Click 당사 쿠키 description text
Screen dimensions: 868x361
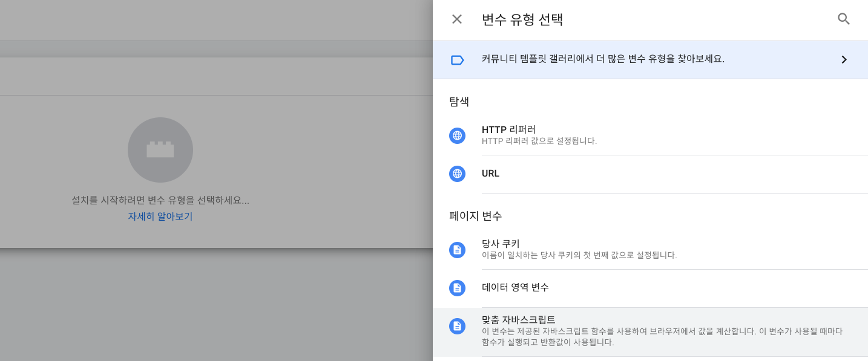[579, 255]
